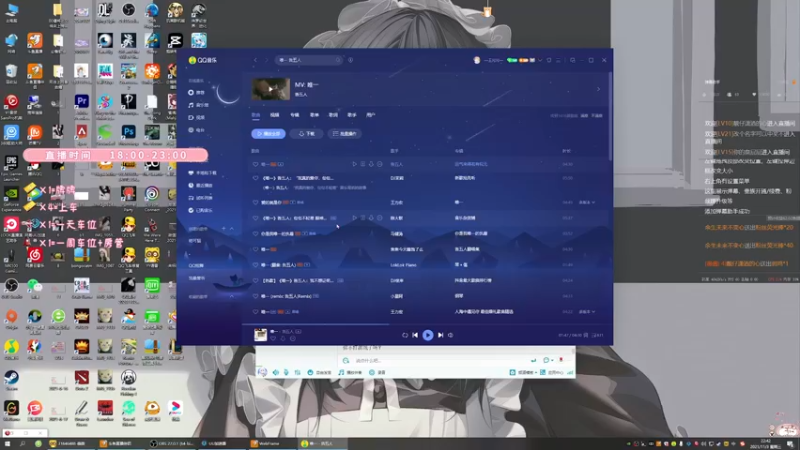Open the Recommend section in the sidebar
The image size is (800, 450).
[196, 92]
